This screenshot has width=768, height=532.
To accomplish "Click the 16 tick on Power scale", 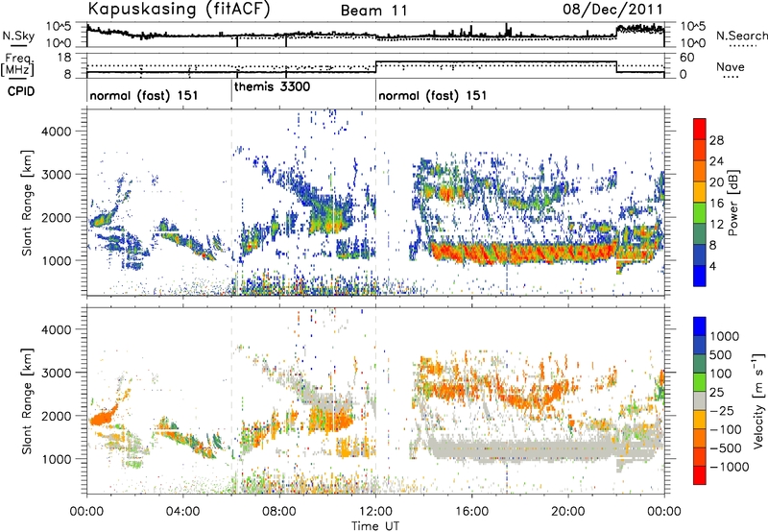I will coord(716,204).
